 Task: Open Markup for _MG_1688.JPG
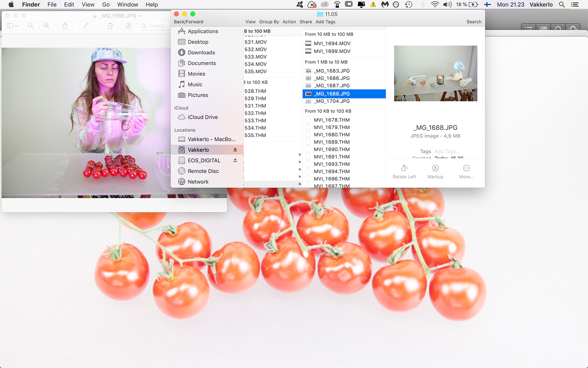point(435,172)
